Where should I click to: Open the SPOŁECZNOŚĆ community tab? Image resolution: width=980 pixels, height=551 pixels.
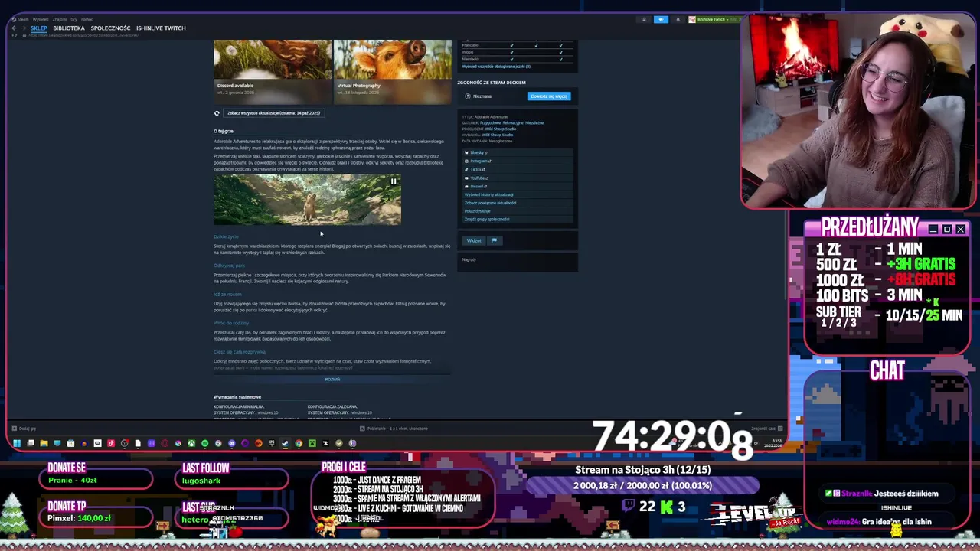pyautogui.click(x=110, y=28)
